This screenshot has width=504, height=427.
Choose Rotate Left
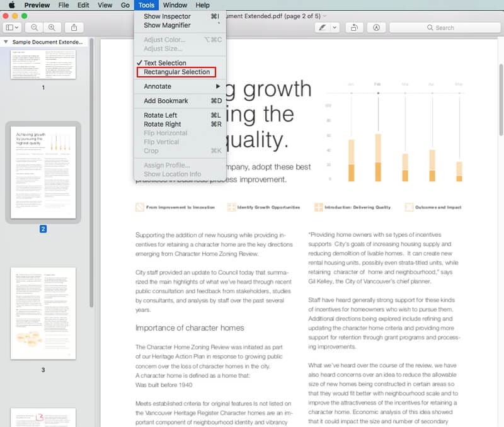[180, 115]
